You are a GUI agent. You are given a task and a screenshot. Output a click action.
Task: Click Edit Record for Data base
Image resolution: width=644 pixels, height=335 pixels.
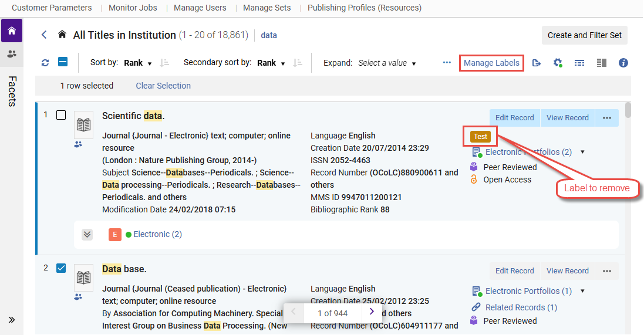(515, 271)
